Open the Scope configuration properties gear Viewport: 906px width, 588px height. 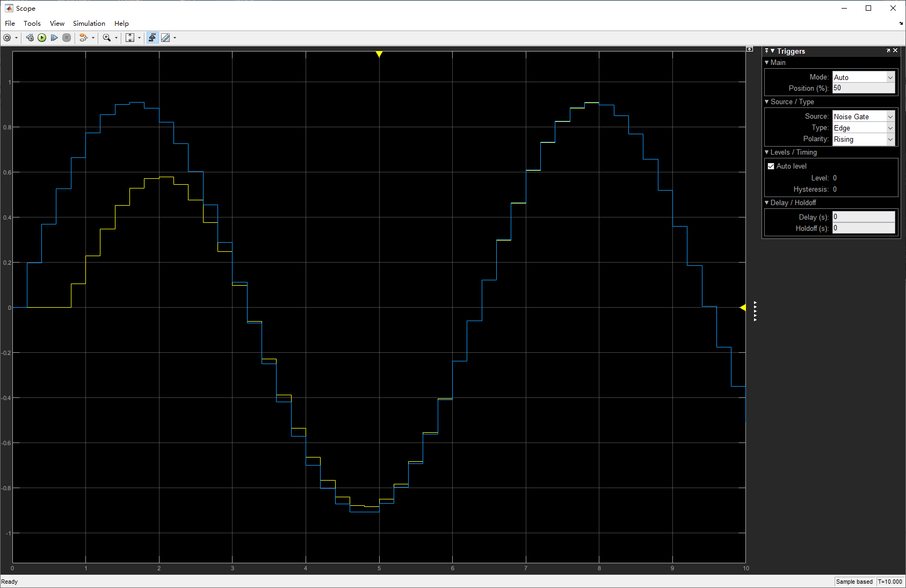[x=8, y=38]
